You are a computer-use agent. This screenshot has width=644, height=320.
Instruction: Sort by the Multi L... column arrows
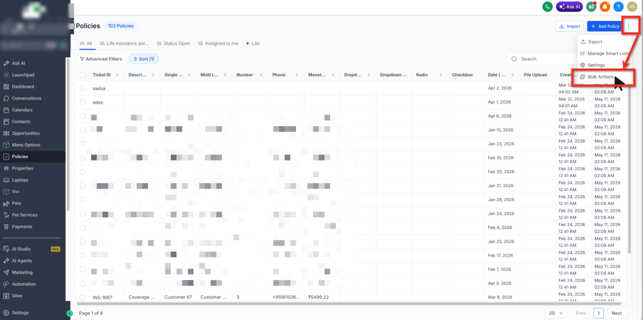[225, 75]
